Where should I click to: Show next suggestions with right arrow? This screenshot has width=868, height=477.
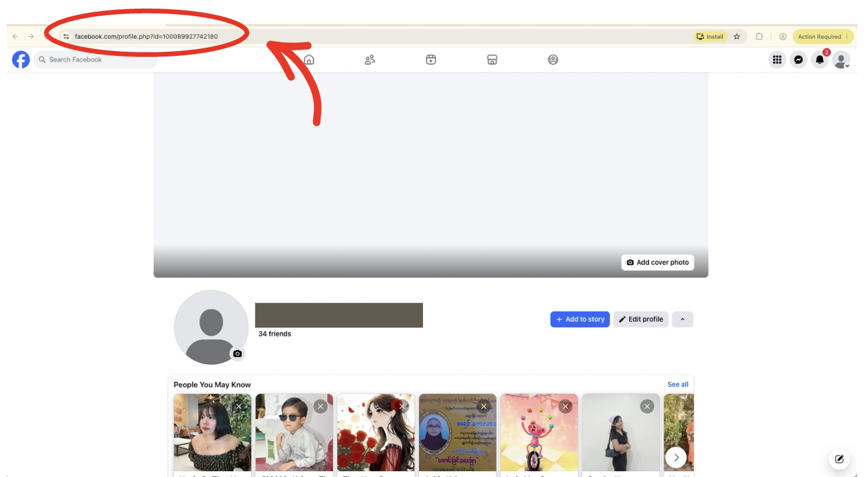[x=676, y=457]
